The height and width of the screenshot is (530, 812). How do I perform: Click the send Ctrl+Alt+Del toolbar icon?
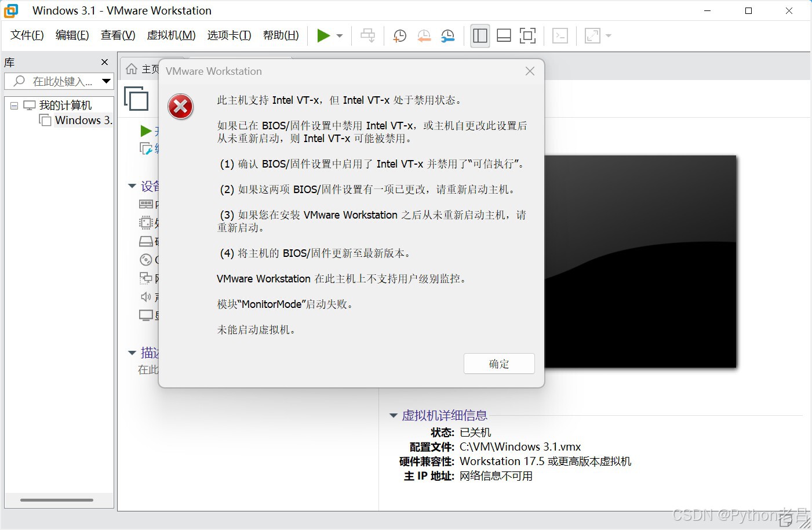click(367, 35)
